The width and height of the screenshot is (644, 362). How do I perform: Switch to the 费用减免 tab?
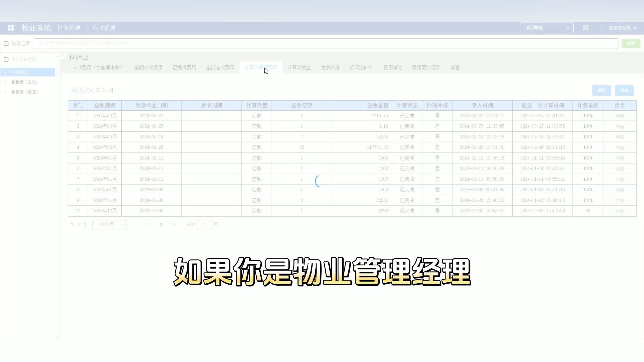393,68
